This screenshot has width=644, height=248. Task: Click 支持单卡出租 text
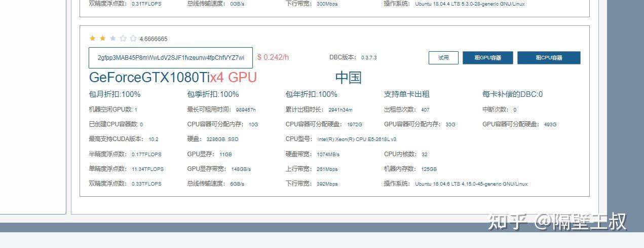coord(407,94)
